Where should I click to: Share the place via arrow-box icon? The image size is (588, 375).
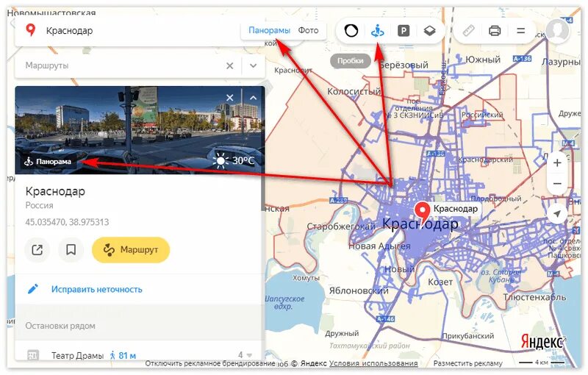(37, 249)
